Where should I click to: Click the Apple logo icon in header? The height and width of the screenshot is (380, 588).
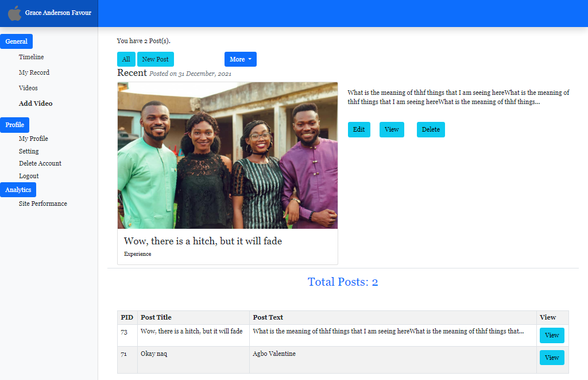coord(15,13)
